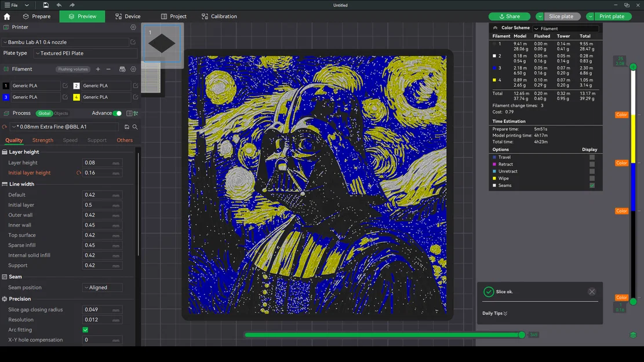Viewport: 644px width, 362px height.
Task: Go to the home screen icon
Action: point(7,16)
